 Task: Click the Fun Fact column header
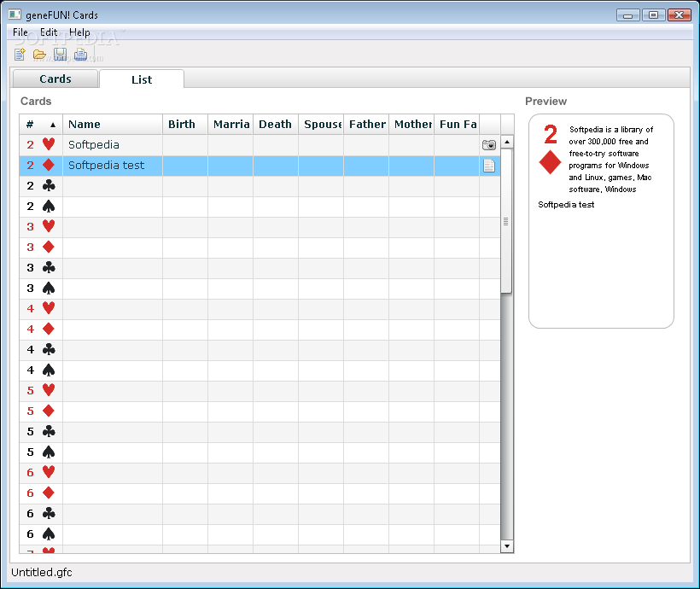click(x=457, y=124)
